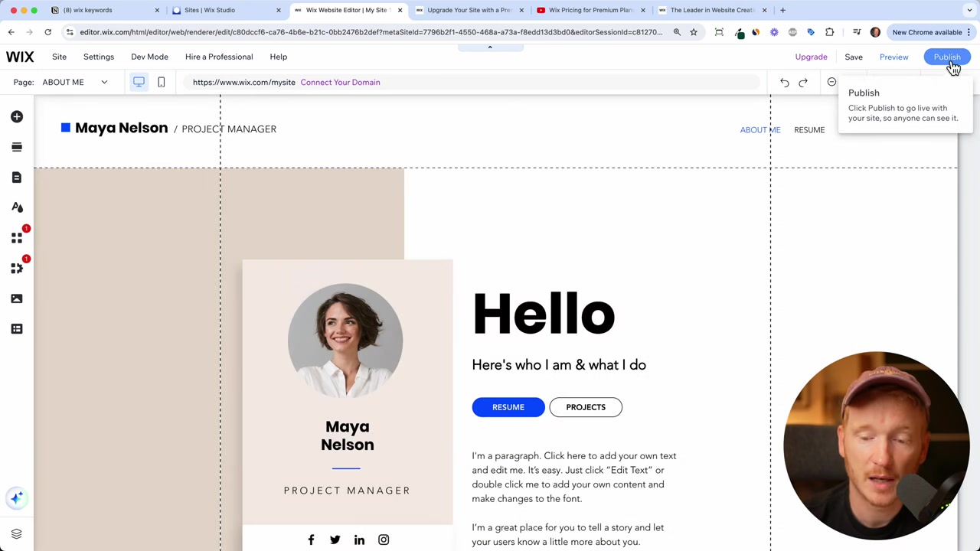Save the site
980x551 pixels.
pos(854,57)
